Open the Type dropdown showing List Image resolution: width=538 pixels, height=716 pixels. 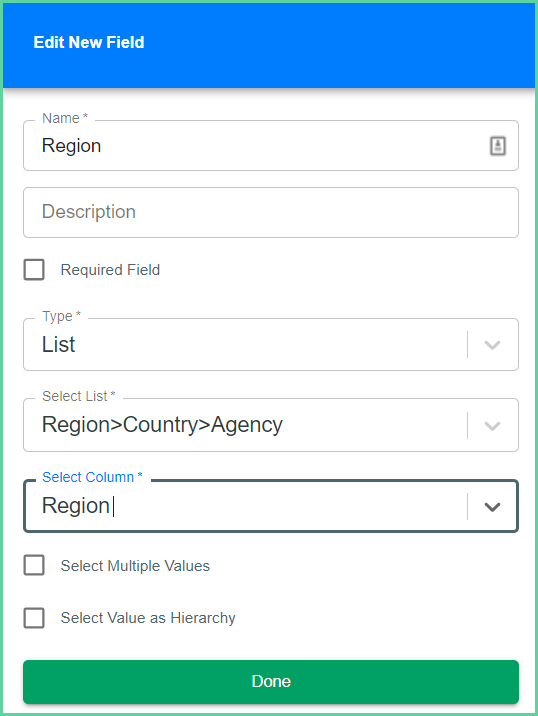[271, 344]
